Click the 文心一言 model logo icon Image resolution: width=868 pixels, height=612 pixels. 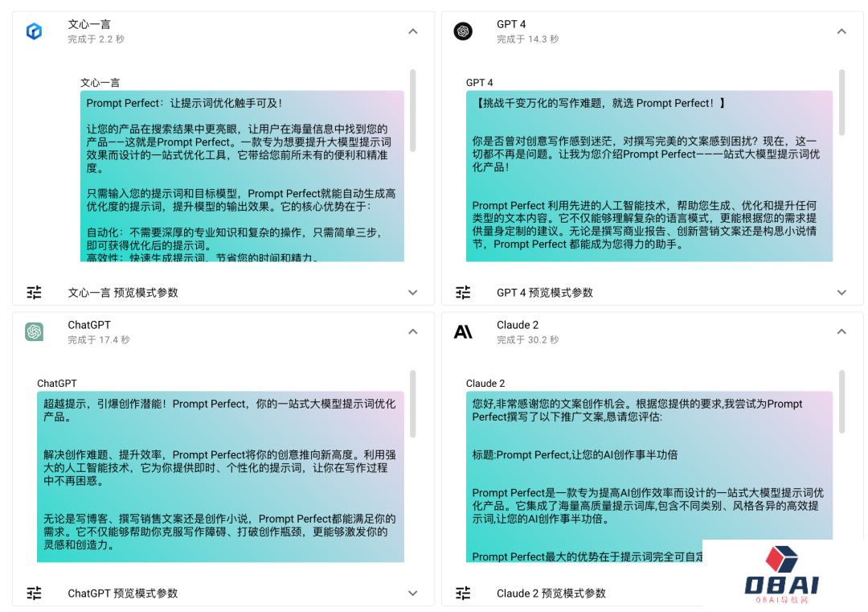tap(34, 31)
